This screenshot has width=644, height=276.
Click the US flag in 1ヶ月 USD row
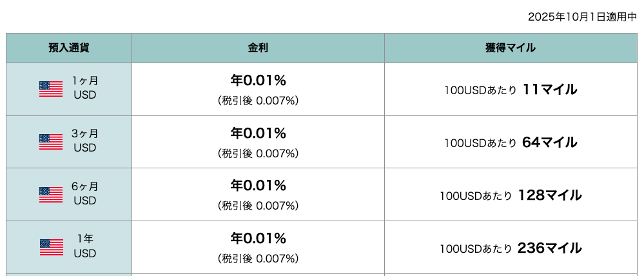(51, 89)
